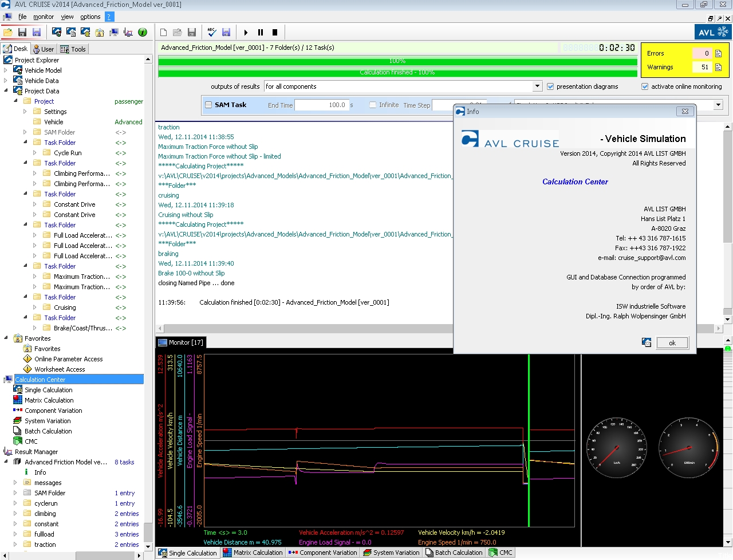
Task: Open the file menu
Action: [22, 17]
